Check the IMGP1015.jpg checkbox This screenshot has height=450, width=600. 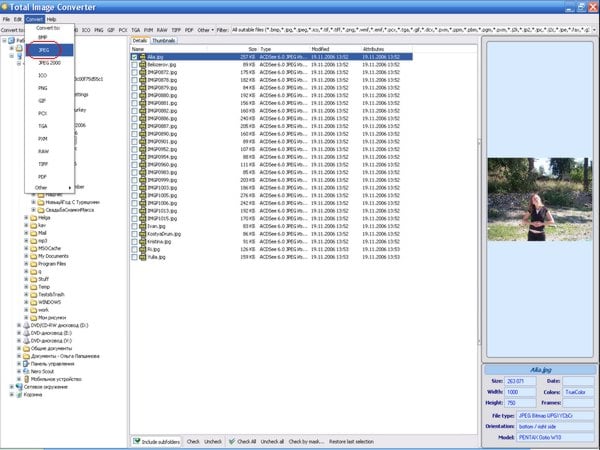click(134, 218)
